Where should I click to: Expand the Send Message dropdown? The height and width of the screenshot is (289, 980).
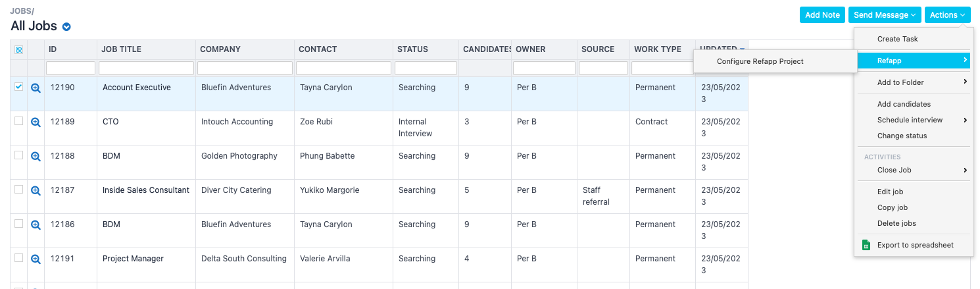point(885,14)
